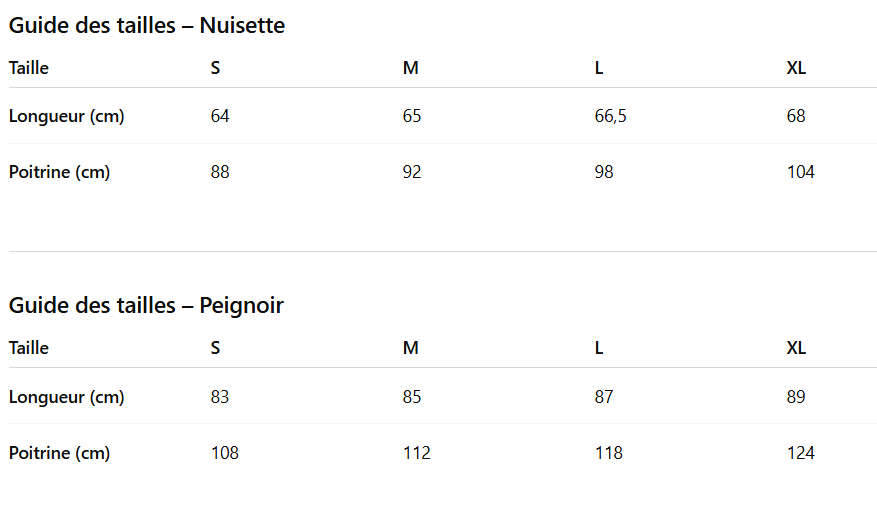Select the 'Poitrine (cm)' label in Nuisette table
The width and height of the screenshot is (877, 512).
pyautogui.click(x=59, y=172)
